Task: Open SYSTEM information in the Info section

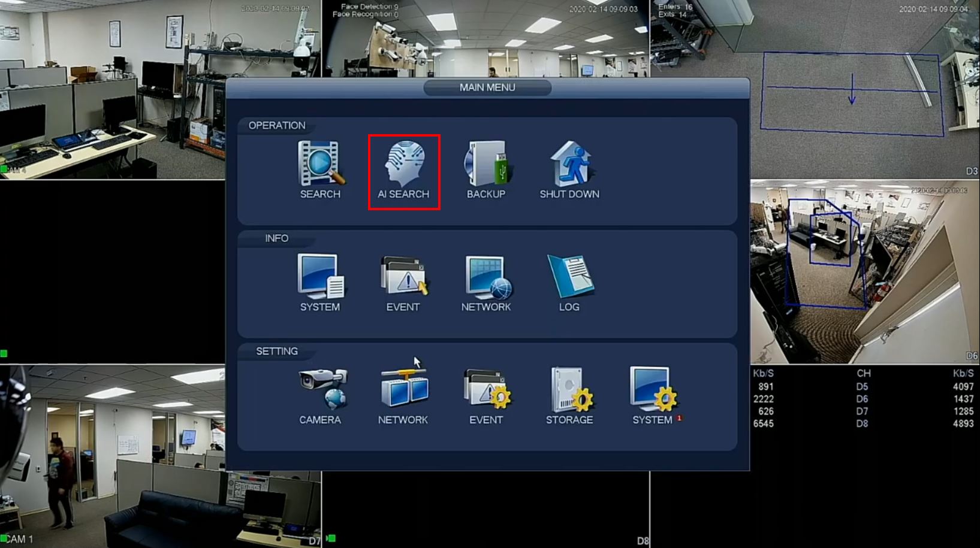Action: (x=320, y=283)
